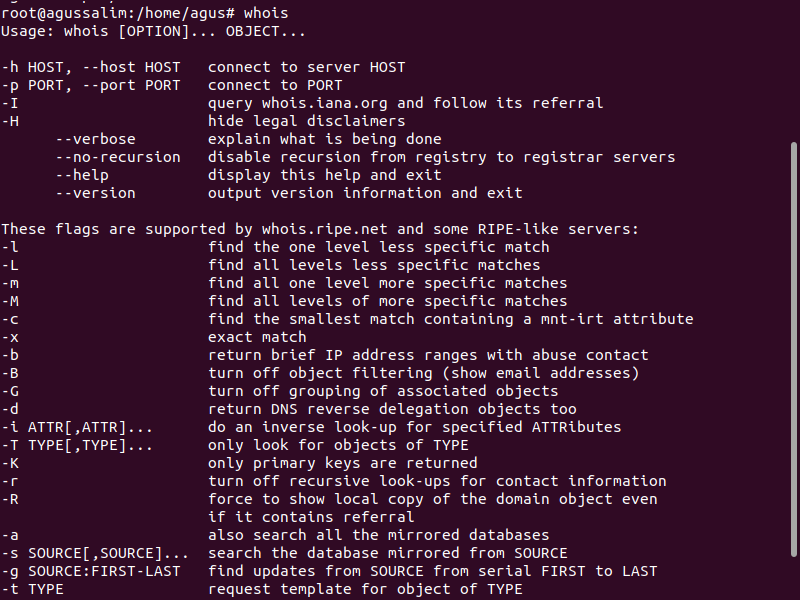
Task: Click 'whois.ripe.net' in the RIPE flags line
Action: point(324,230)
